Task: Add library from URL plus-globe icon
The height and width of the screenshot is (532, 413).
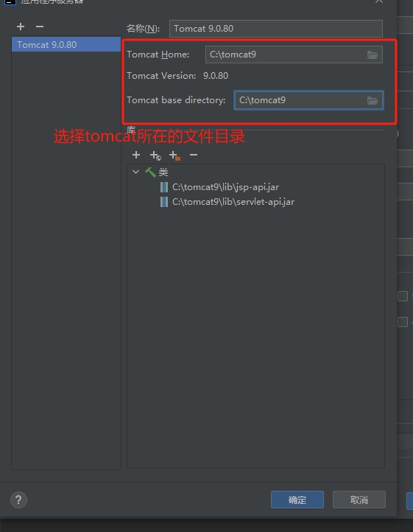Action: (155, 155)
